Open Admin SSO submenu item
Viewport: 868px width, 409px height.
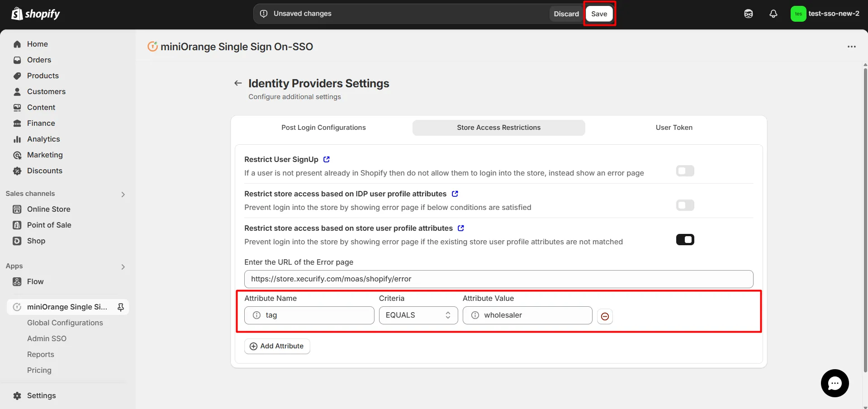tap(47, 338)
